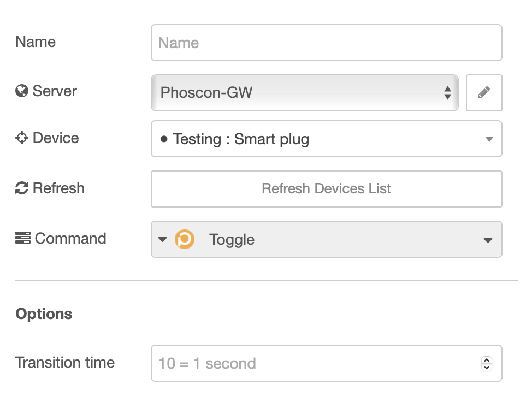The height and width of the screenshot is (413, 532).
Task: Click the Transition time label
Action: [65, 363]
